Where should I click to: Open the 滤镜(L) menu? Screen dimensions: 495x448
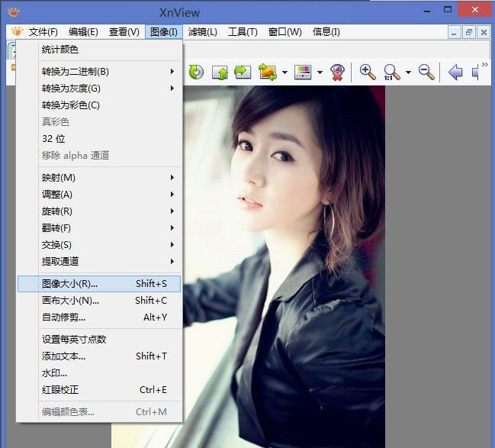(203, 32)
